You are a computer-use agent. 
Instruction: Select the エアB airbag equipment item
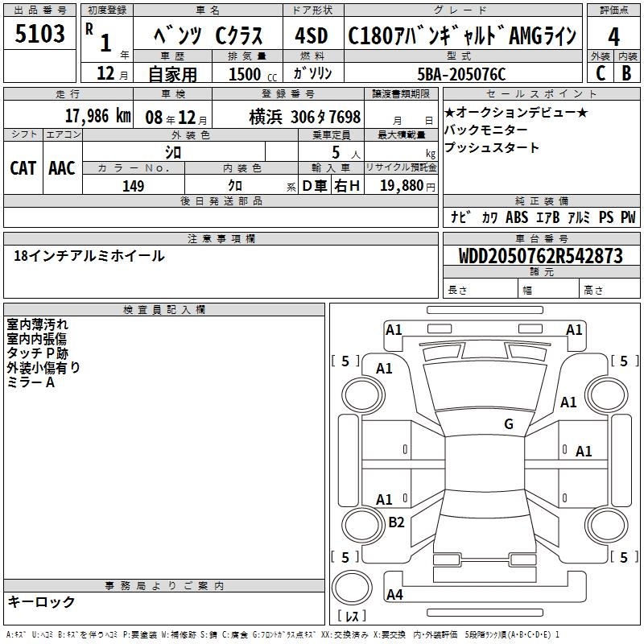point(548,217)
